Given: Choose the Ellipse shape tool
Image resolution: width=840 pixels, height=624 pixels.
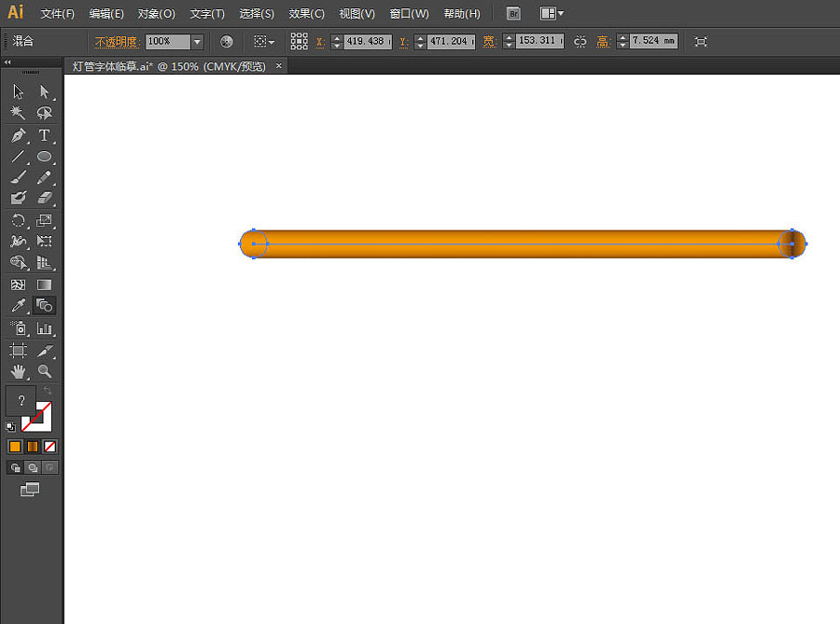Looking at the screenshot, I should point(44,157).
